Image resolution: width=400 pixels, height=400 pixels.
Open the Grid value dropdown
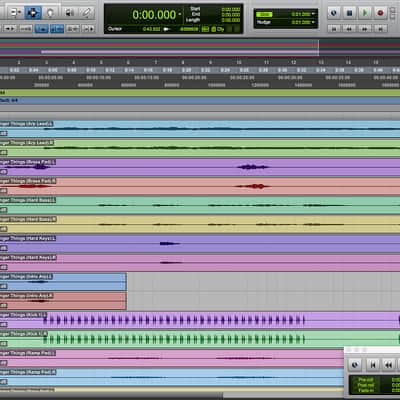tap(313, 14)
